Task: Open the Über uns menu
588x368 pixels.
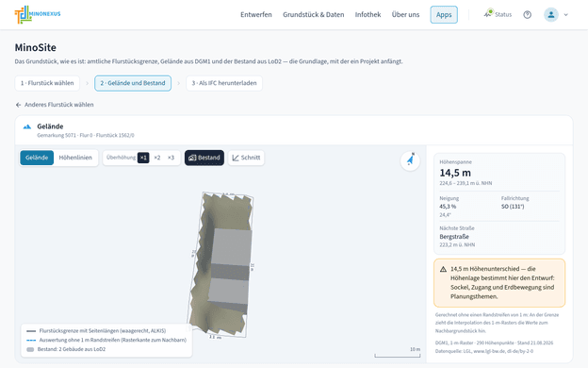Action: (405, 15)
